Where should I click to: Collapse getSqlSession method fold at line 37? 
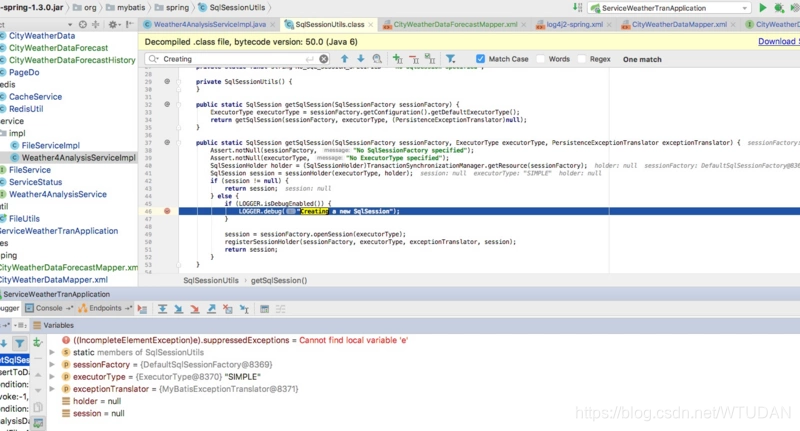tap(179, 143)
